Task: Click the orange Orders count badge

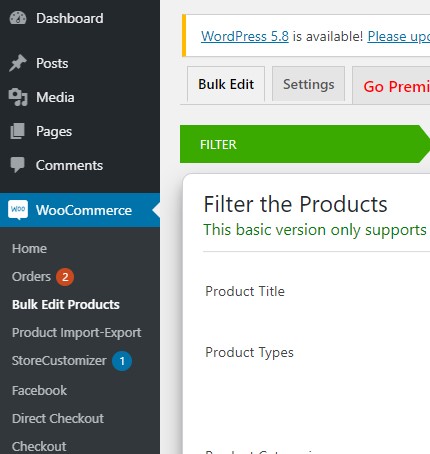Action: [x=65, y=277]
